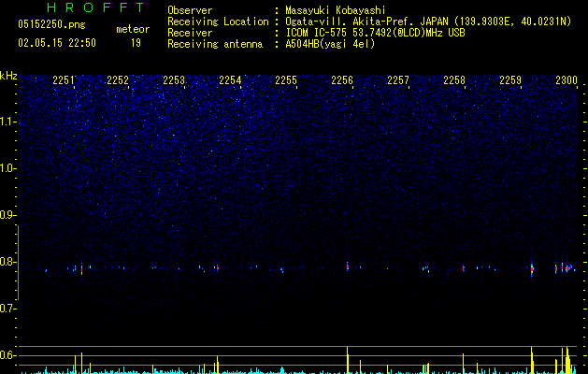Click the 0.8 frequency axis label
Viewport: 588px width, 374px height.
click(x=7, y=262)
